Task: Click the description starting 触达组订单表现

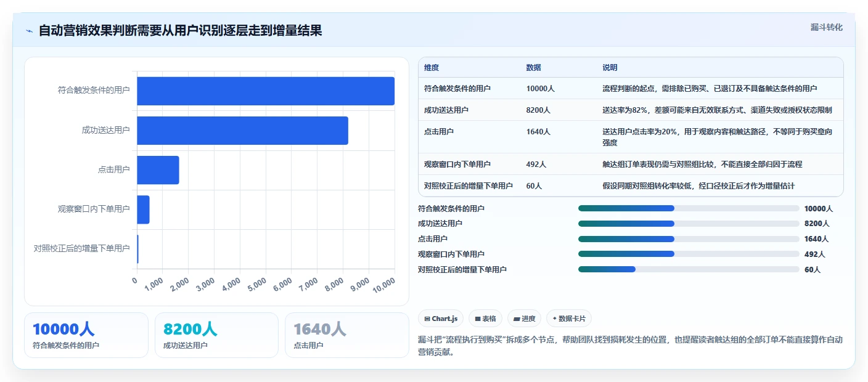Action: (x=702, y=165)
